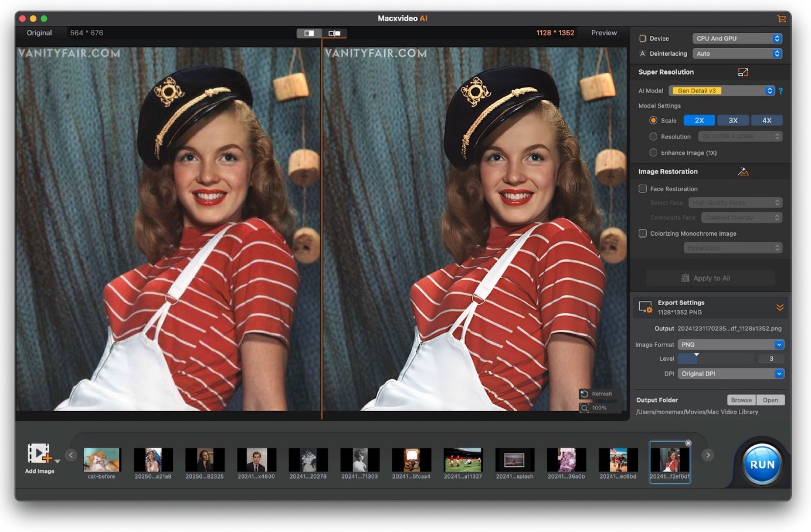Viewport: 811px width, 532px height.
Task: Click the Gen Detail v3 help icon
Action: pyautogui.click(x=780, y=91)
